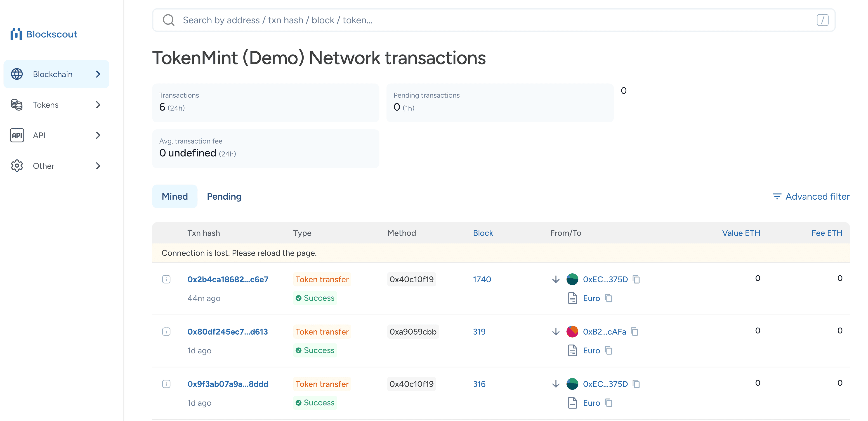Open the Other sidebar section
This screenshot has width=868, height=421.
click(x=56, y=166)
